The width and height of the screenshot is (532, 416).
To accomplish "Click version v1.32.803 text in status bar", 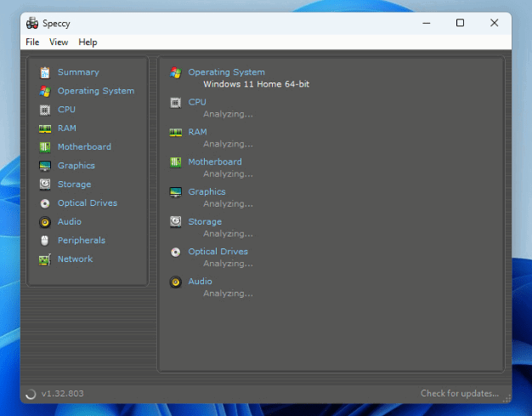I will click(x=62, y=394).
